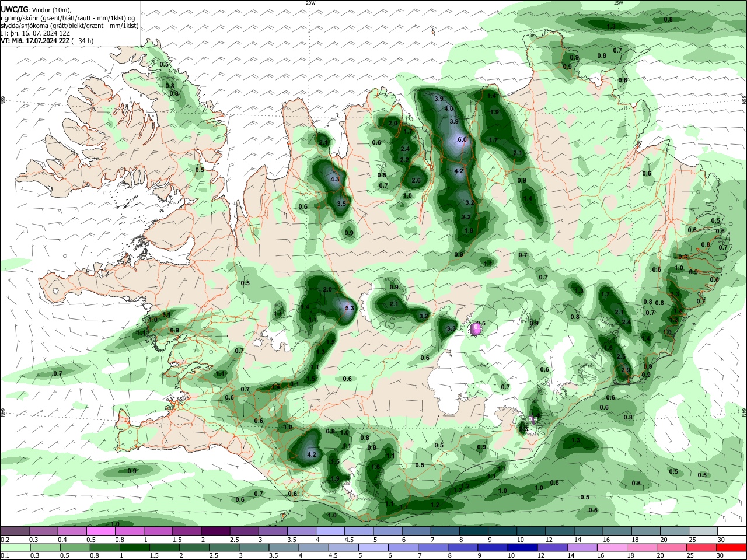747x560 pixels.
Task: Select the 'rigning/skúrir' legend description line
Action: (x=68, y=17)
